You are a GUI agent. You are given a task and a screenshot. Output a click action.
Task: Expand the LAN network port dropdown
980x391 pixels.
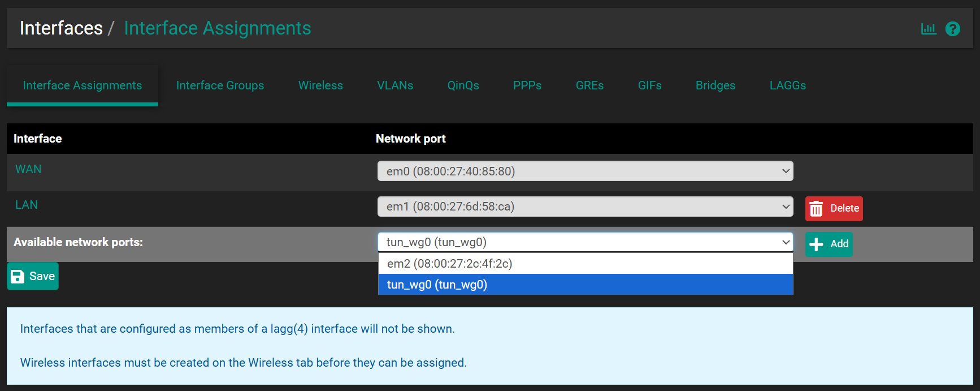[585, 207]
